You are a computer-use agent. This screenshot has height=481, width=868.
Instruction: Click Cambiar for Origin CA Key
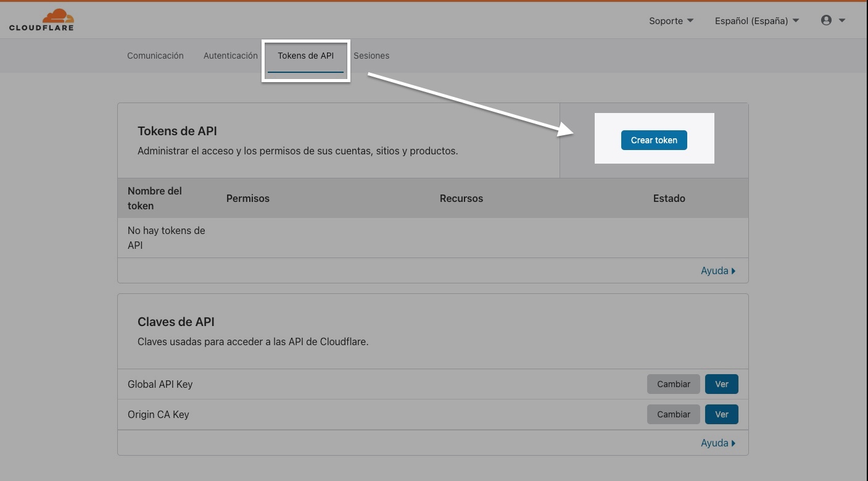click(673, 414)
